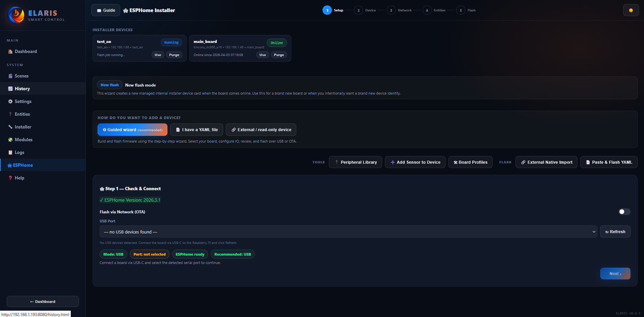
Task: Click the Running status badge
Action: 171,43
